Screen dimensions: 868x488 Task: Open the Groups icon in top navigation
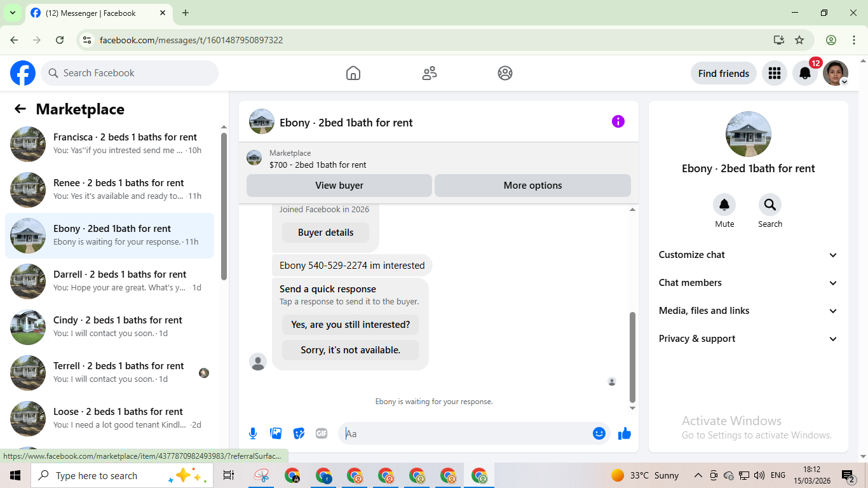[x=505, y=73]
